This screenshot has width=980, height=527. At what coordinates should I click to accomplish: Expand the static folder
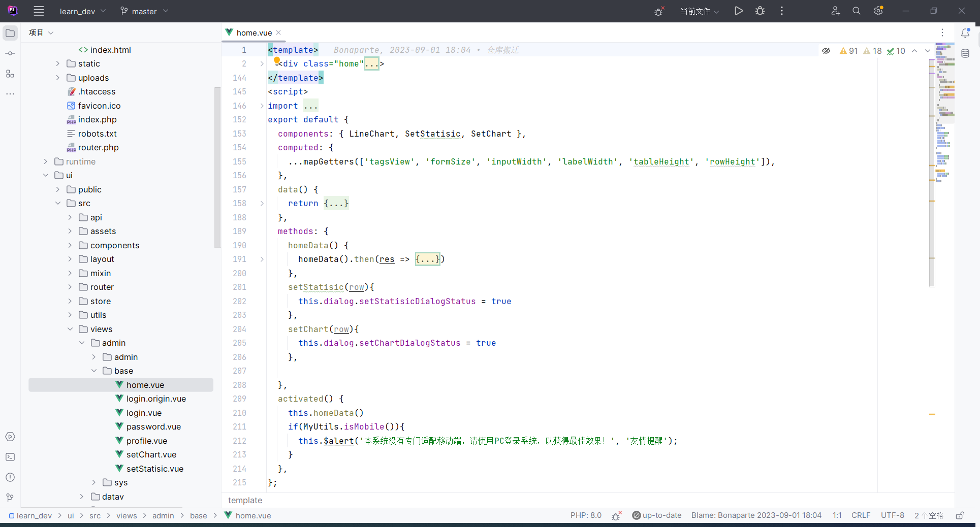58,63
